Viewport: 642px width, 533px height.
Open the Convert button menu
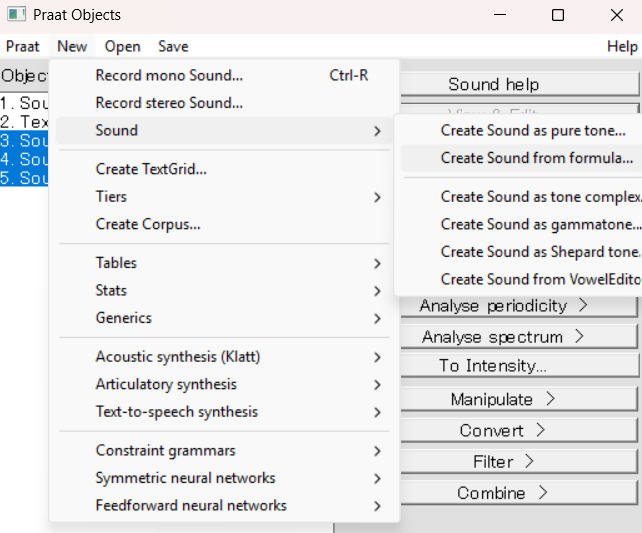coord(519,430)
